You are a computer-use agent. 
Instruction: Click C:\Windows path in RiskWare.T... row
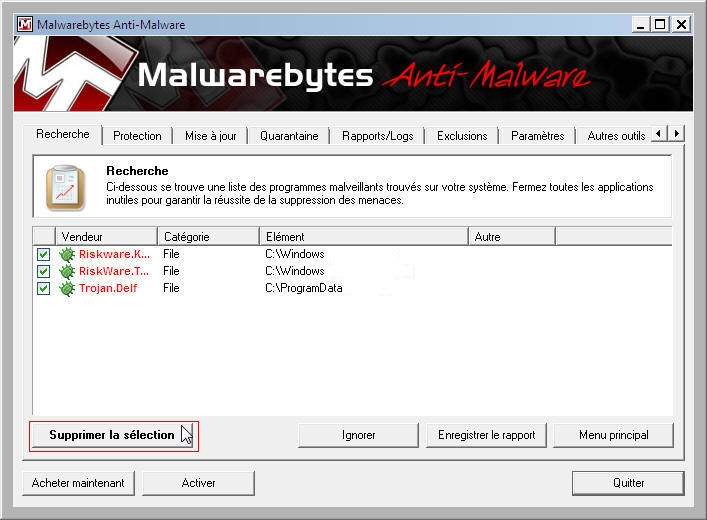pos(294,271)
